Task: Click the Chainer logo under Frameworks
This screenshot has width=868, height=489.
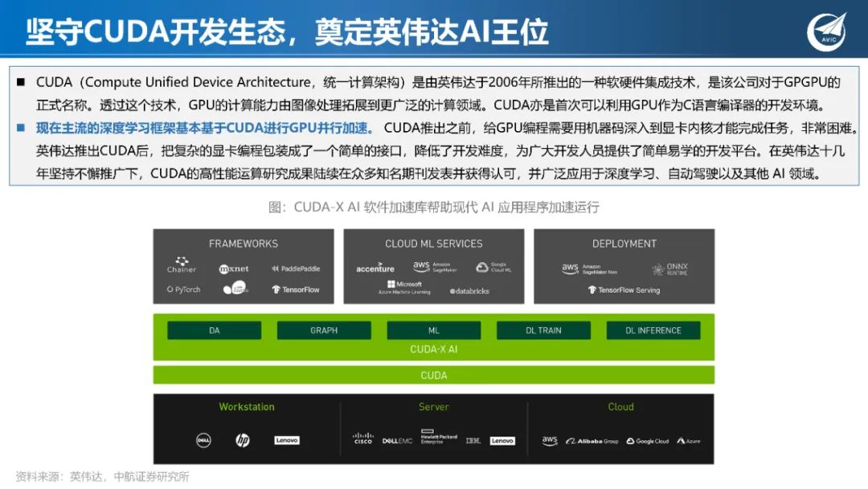Action: (x=182, y=265)
